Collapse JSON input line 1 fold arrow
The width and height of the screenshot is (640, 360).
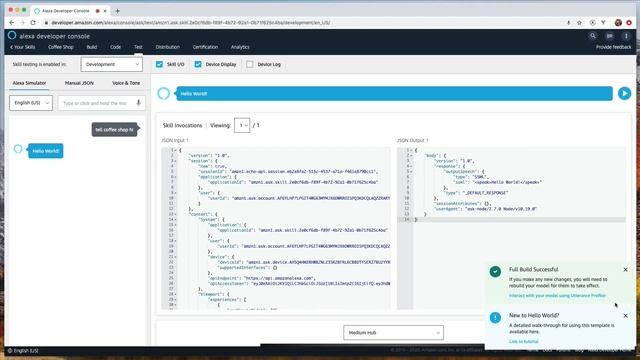(176, 150)
